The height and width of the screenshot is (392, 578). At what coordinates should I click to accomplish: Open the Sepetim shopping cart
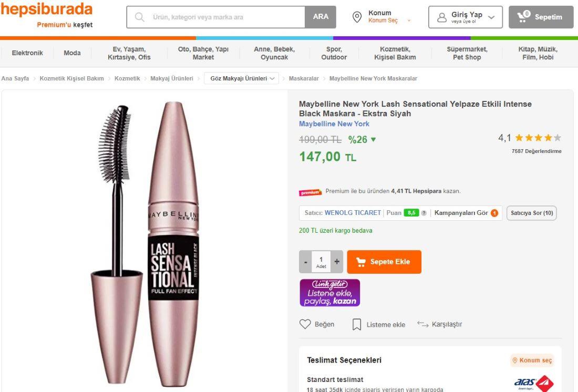pos(540,17)
